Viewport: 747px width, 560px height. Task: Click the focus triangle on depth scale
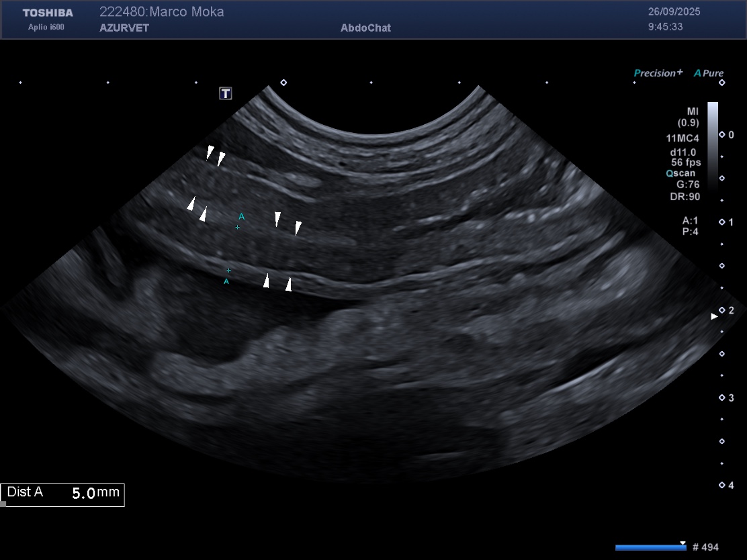pyautogui.click(x=715, y=316)
